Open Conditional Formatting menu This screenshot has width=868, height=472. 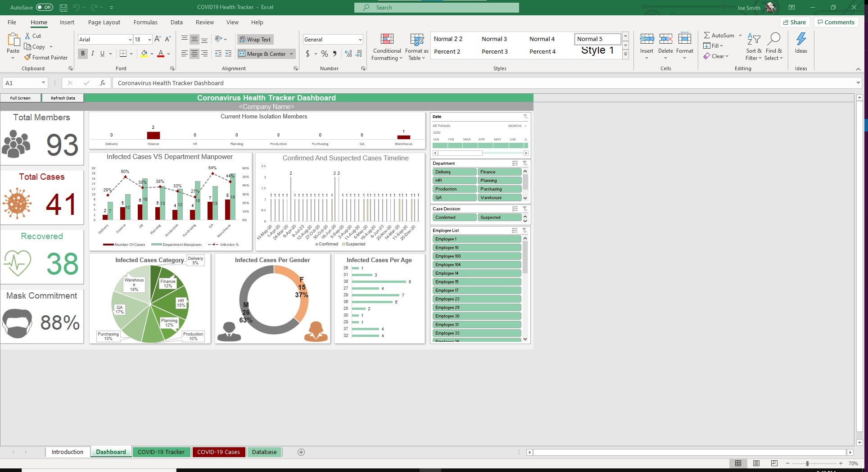(x=387, y=47)
